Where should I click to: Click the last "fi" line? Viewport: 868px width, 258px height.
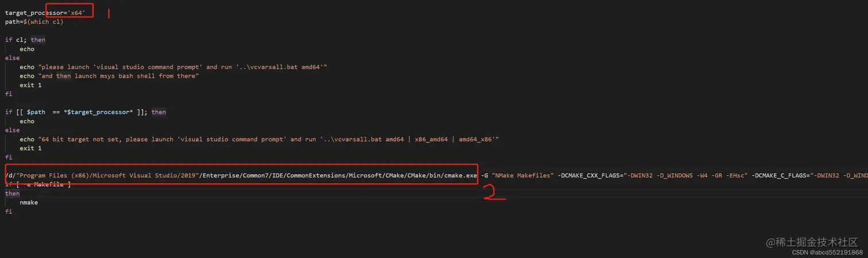(9, 211)
